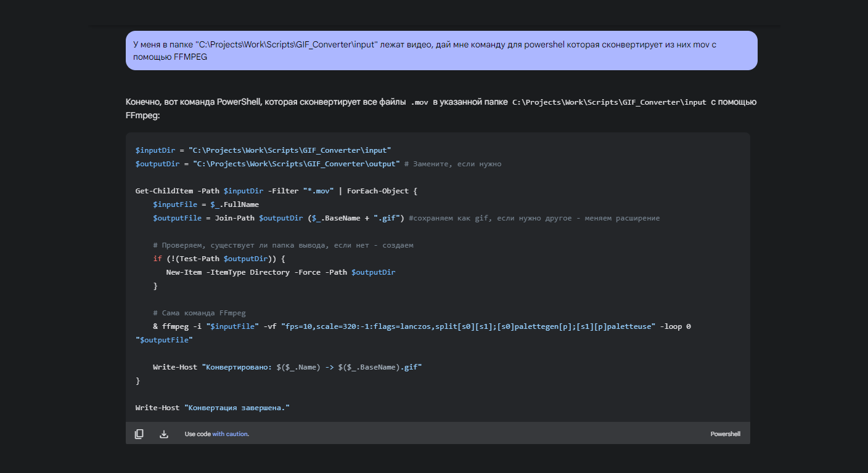
Task: Click the ".mov" inline code in the reply
Action: (419, 103)
